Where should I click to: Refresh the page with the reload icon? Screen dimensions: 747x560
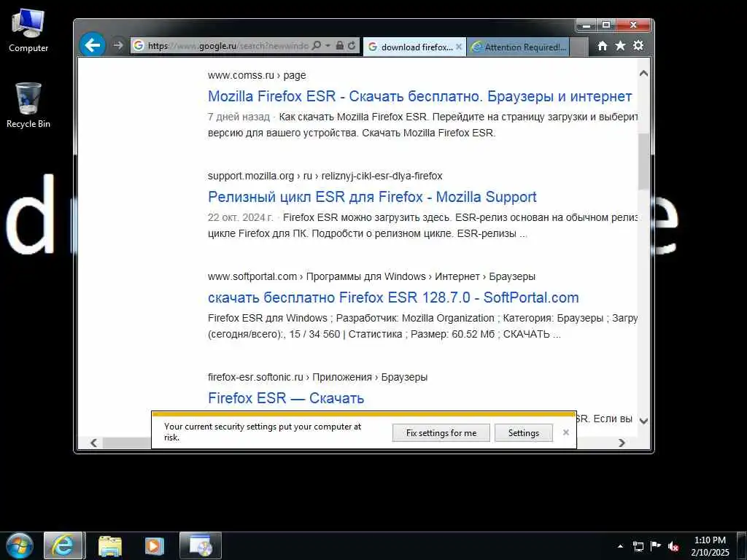point(352,46)
